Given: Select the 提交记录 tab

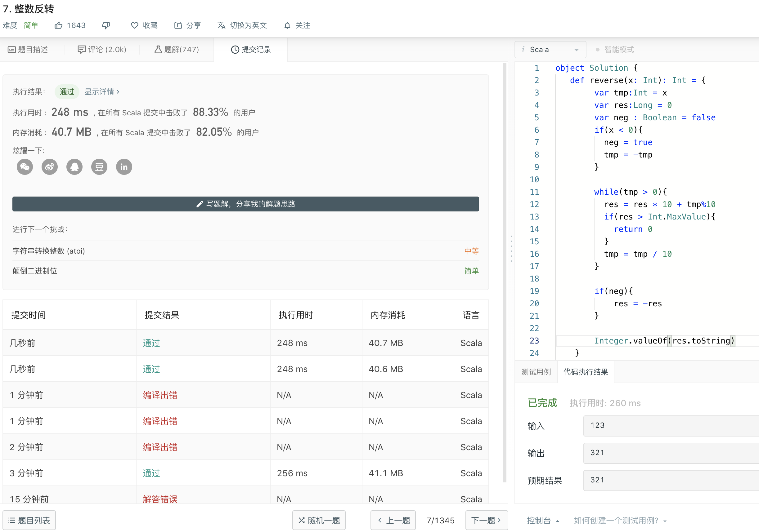Looking at the screenshot, I should tap(251, 50).
